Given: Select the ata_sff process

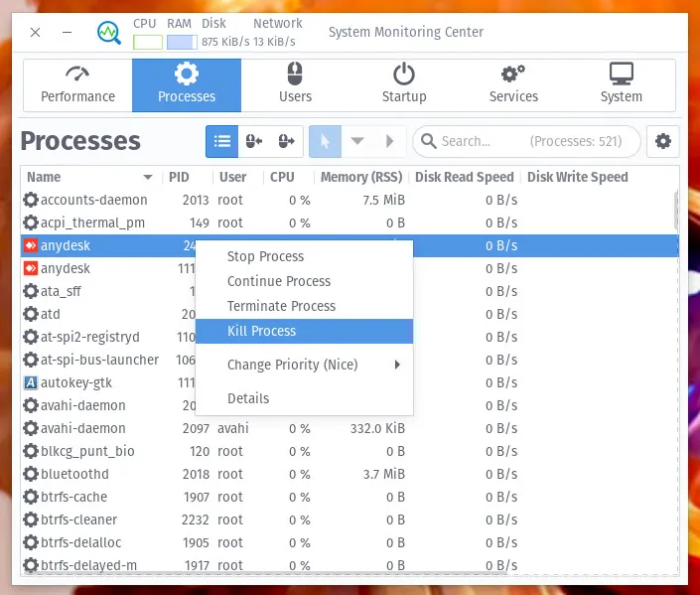Looking at the screenshot, I should 61,291.
